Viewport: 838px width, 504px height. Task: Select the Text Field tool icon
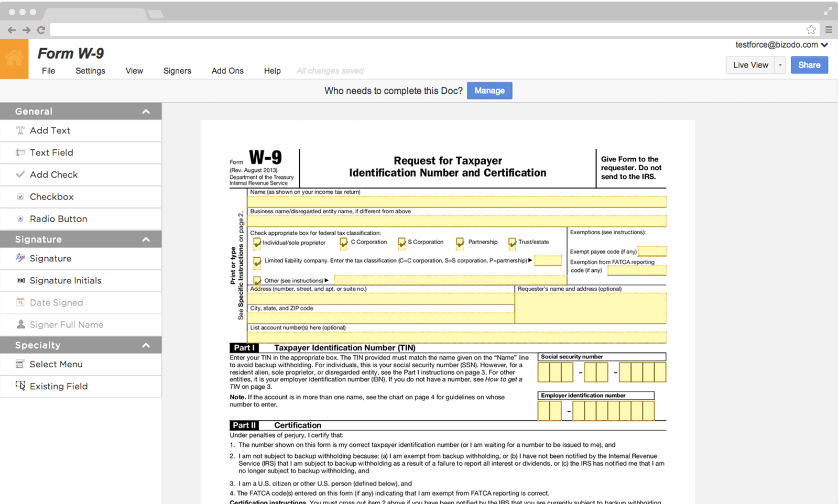point(20,152)
